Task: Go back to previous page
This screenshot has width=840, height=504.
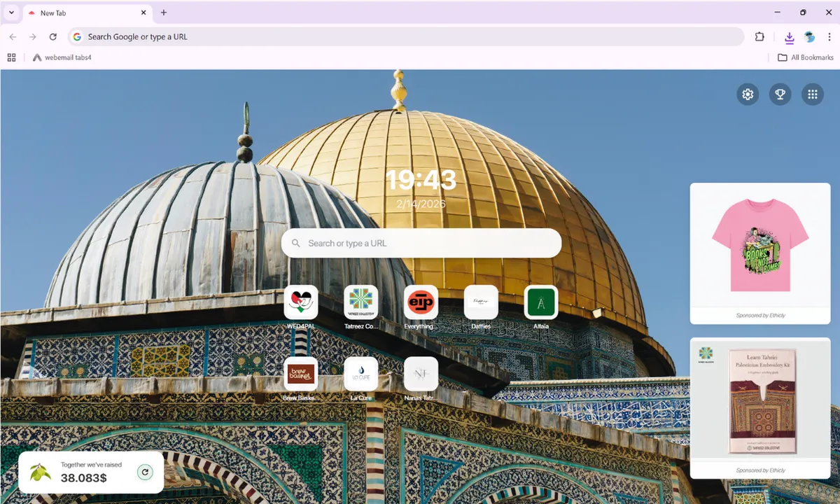Action: [x=13, y=37]
